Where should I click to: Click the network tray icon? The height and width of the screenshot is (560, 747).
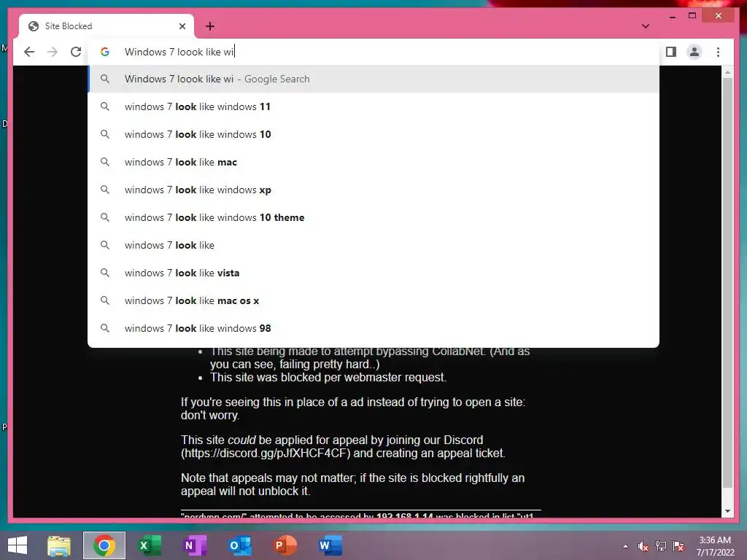[x=661, y=546]
